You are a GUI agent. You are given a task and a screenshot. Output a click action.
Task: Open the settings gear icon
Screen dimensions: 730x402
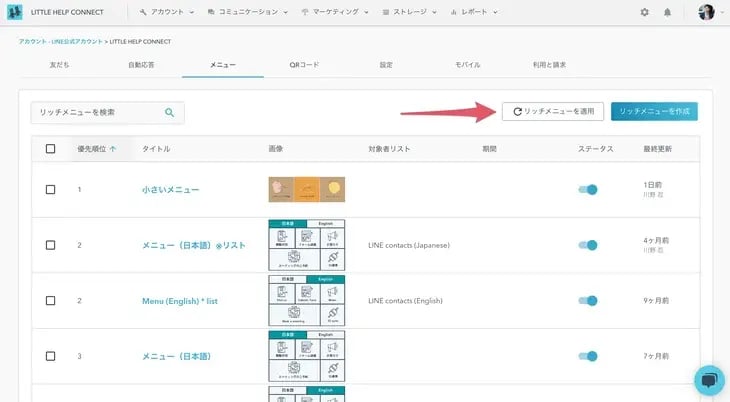click(x=644, y=12)
